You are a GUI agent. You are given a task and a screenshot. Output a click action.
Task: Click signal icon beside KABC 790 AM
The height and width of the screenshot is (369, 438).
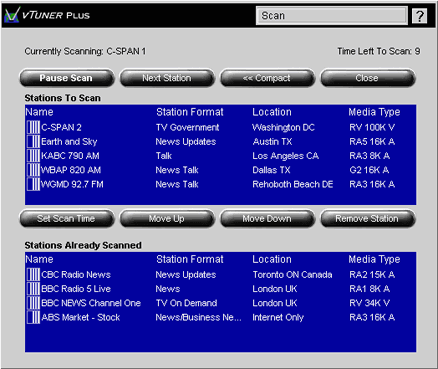33,156
